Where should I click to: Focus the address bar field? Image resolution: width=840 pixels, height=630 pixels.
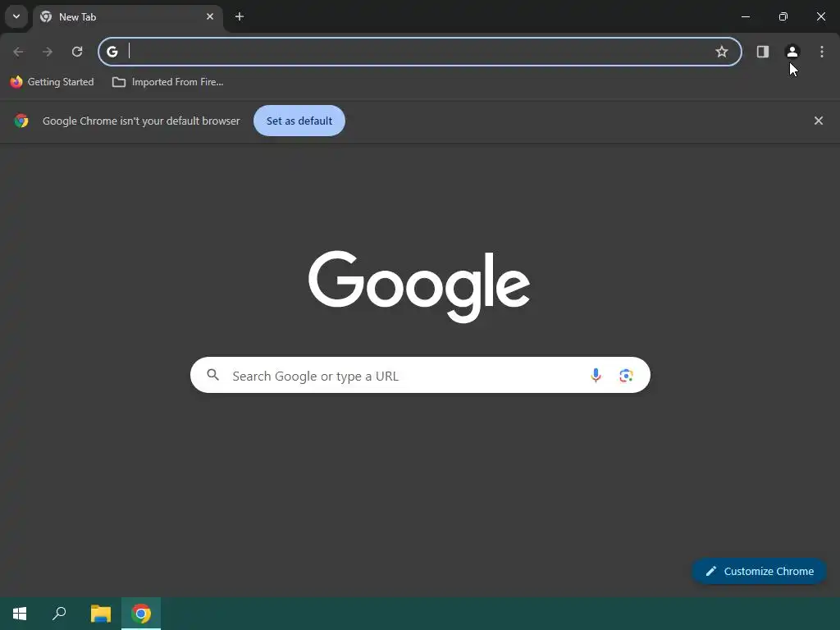click(420, 52)
